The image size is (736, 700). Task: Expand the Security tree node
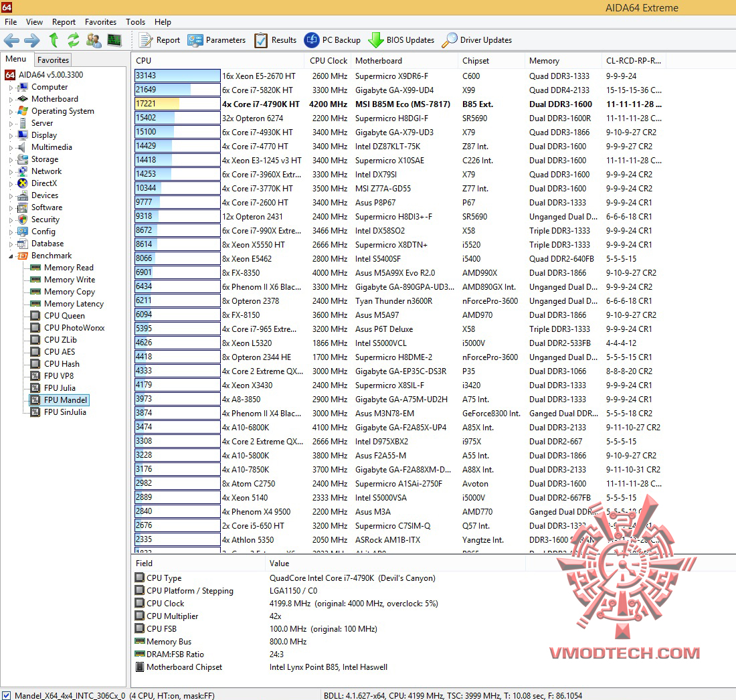11,220
